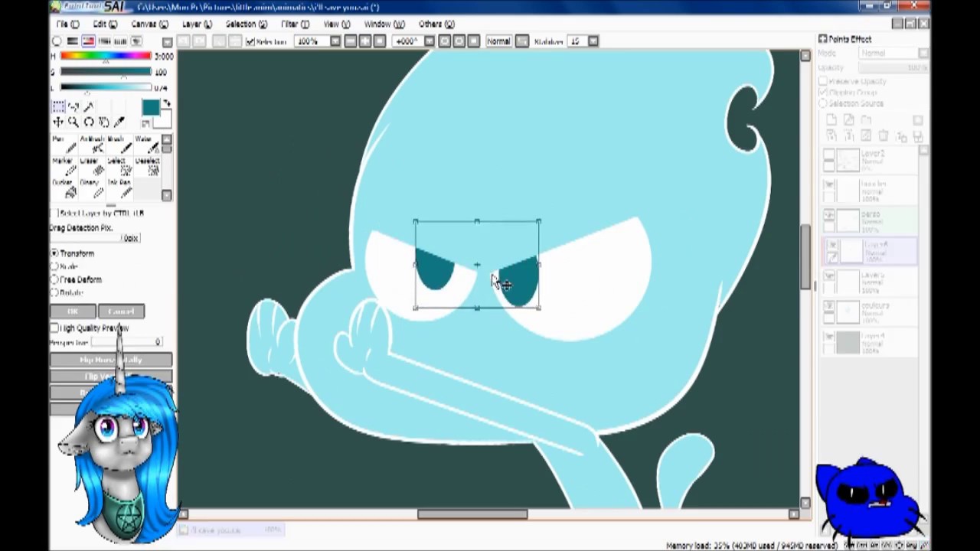Viewport: 980px width, 551px height.
Task: Toggle Preserve Opacity checkbox
Action: [x=824, y=81]
